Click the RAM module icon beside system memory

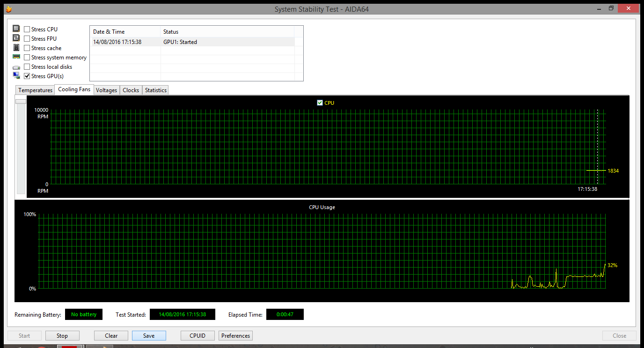[x=16, y=57]
